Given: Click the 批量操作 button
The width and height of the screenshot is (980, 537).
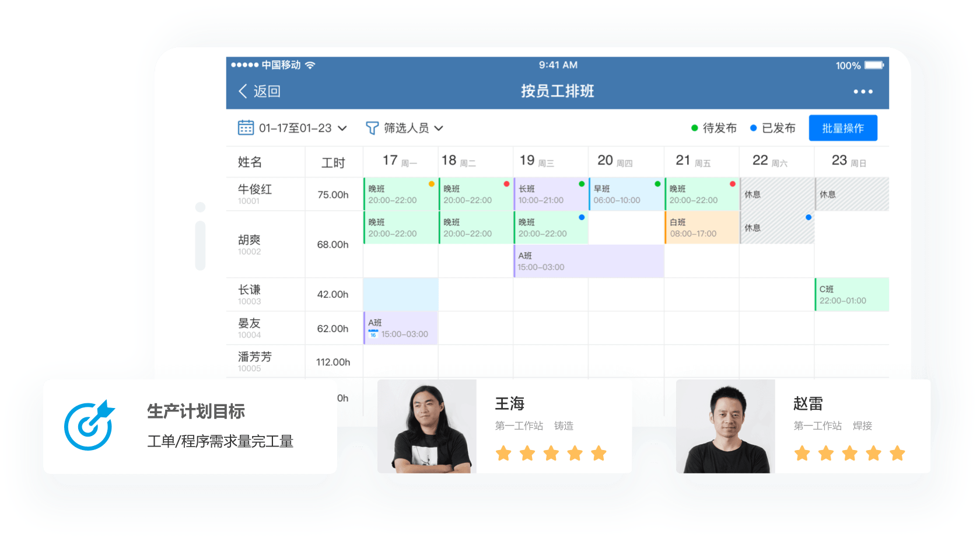Looking at the screenshot, I should 842,128.
